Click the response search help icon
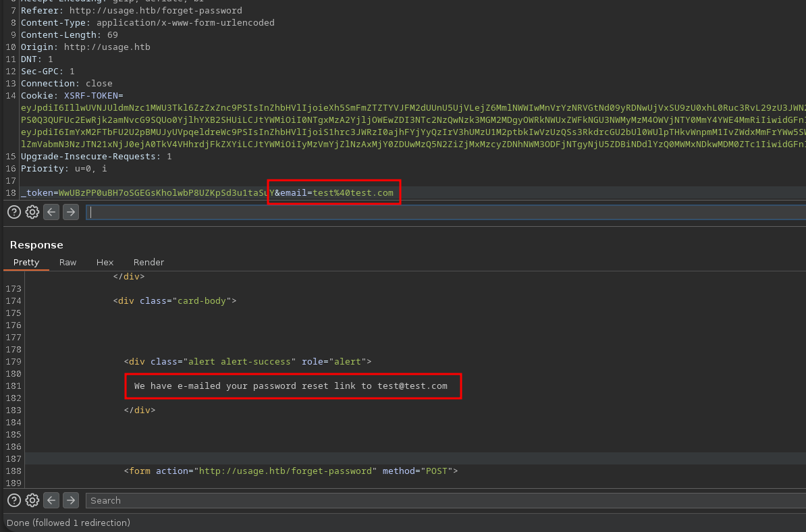 [14, 500]
